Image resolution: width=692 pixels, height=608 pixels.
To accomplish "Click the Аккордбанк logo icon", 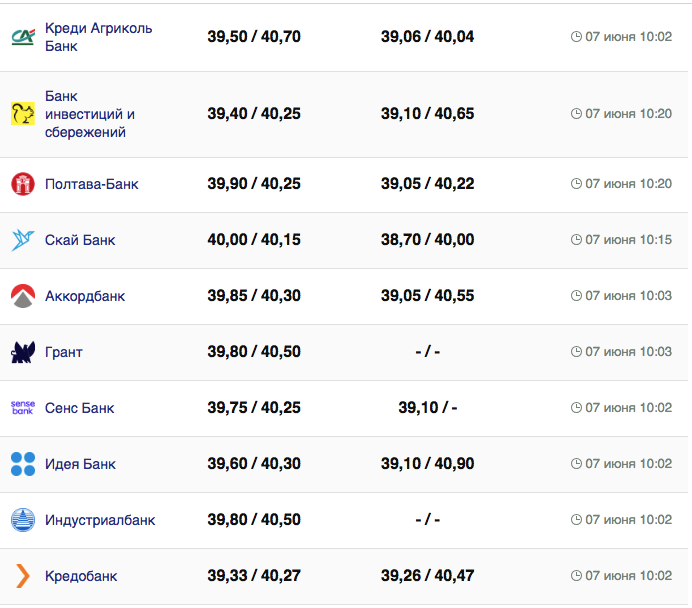I will point(23,296).
